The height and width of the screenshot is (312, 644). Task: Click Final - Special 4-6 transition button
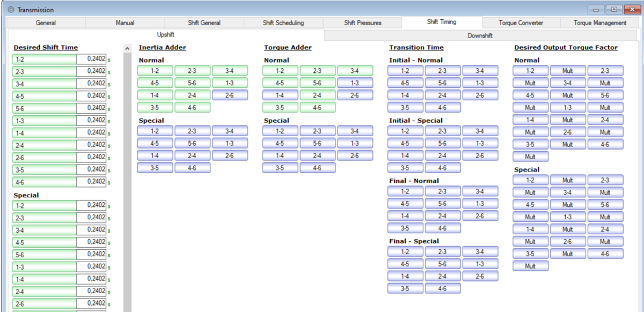click(x=442, y=288)
